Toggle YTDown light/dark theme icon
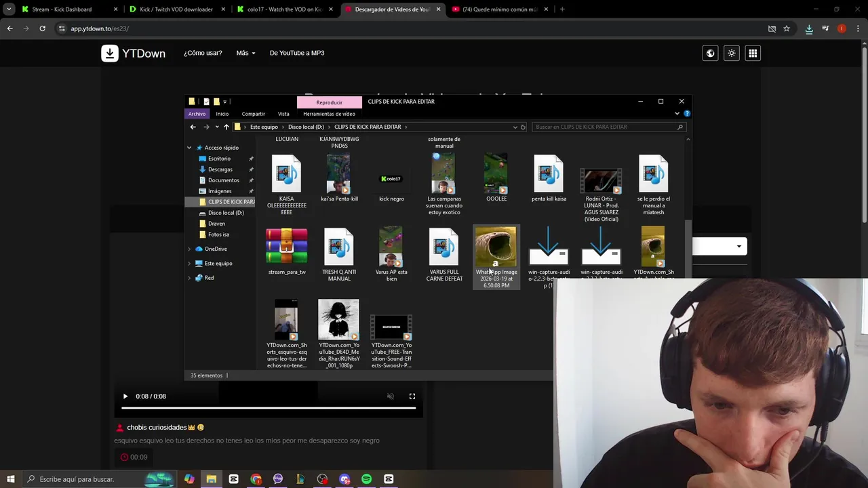The image size is (868, 488). pyautogui.click(x=731, y=53)
